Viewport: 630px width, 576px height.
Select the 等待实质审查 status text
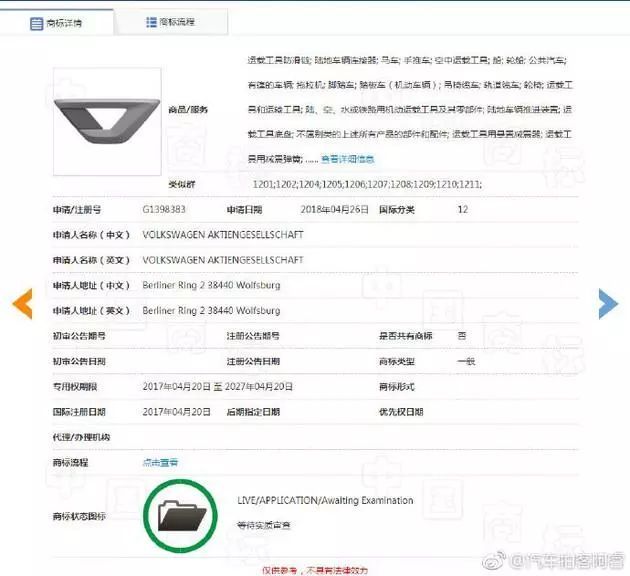(x=264, y=525)
